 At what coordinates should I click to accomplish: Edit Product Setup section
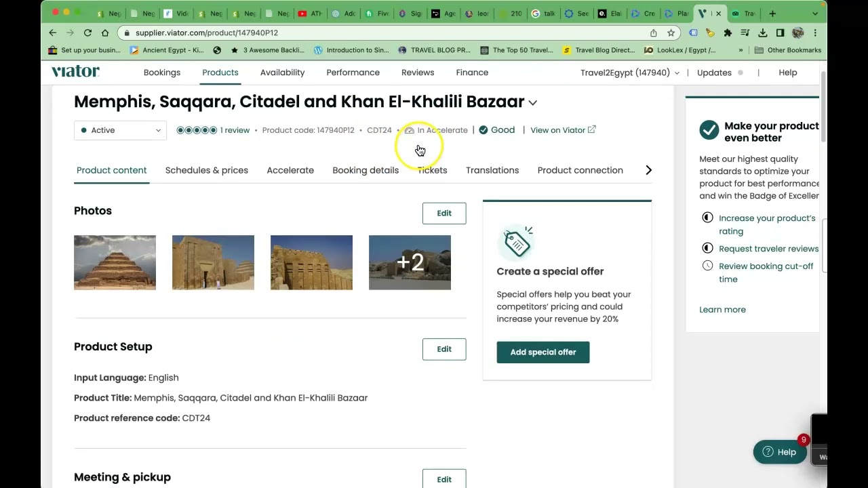pos(444,349)
